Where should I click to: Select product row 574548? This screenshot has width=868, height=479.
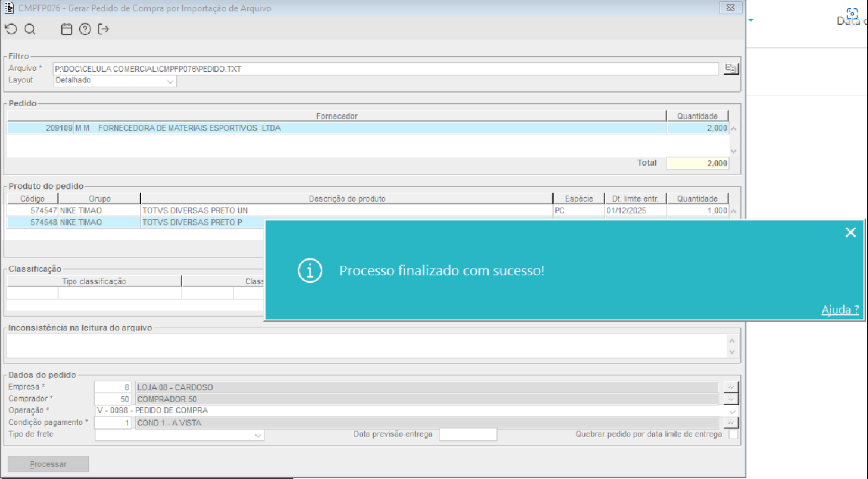click(x=136, y=222)
